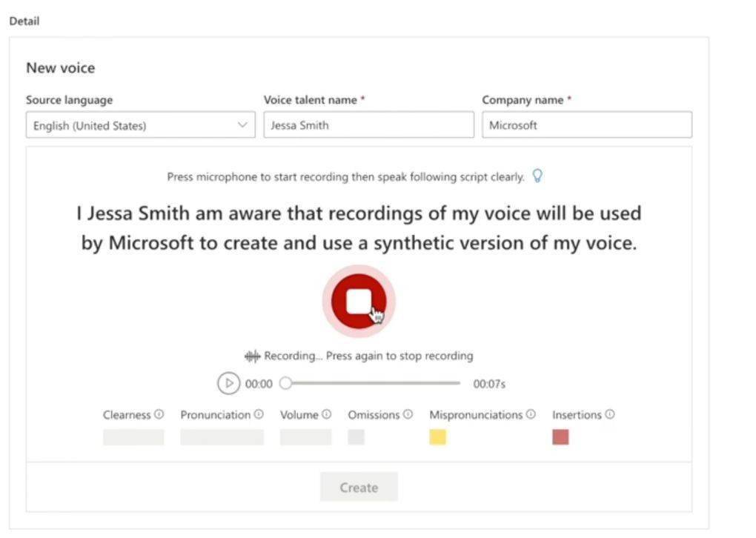Click the Clearness score bar

[x=133, y=437]
